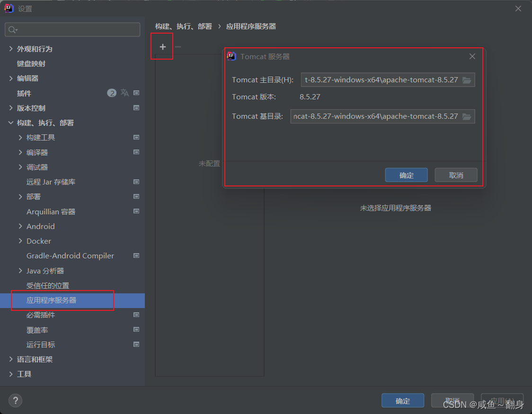The image size is (532, 414).
Task: Click project-level icon on 插件 row
Action: pos(136,93)
